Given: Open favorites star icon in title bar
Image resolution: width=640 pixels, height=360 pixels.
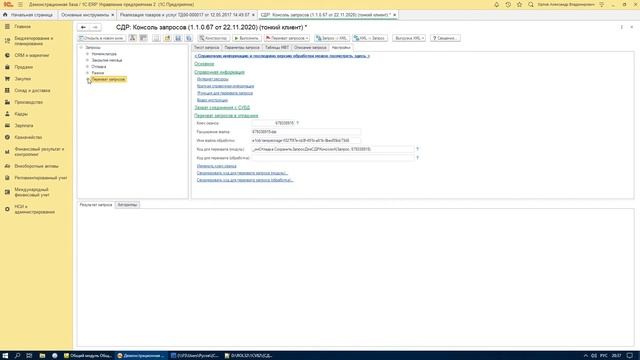Looking at the screenshot, I should 519,4.
